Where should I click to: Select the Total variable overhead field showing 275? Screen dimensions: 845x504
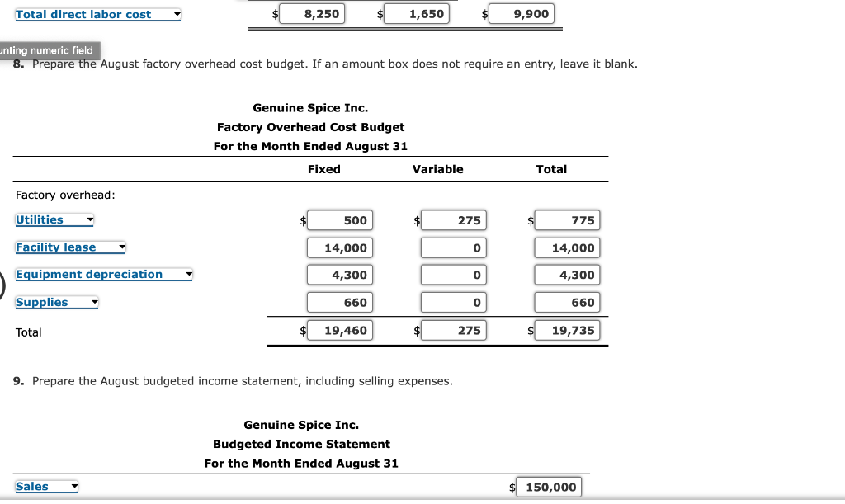453,330
